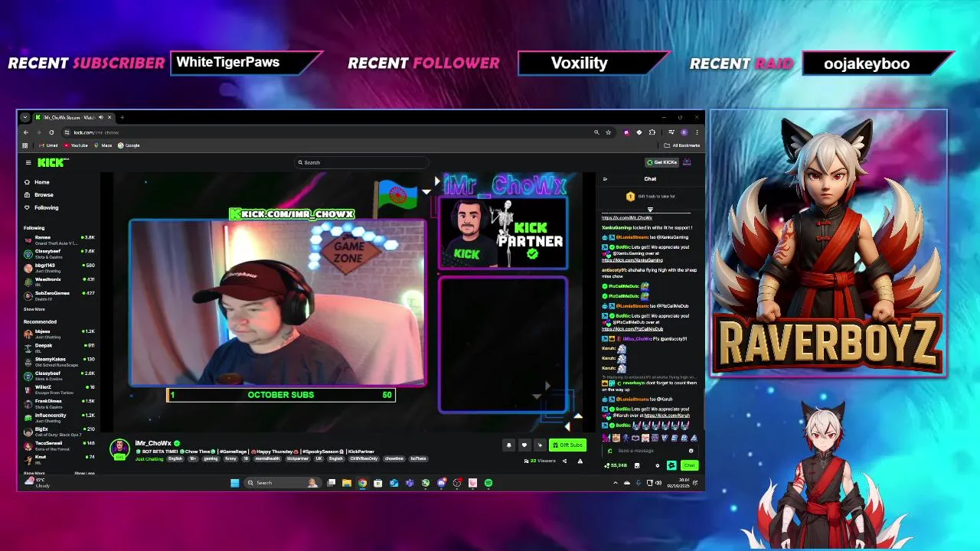980x551 pixels.
Task: Click the iMr_ChoWx streamer avatar
Action: (x=120, y=448)
